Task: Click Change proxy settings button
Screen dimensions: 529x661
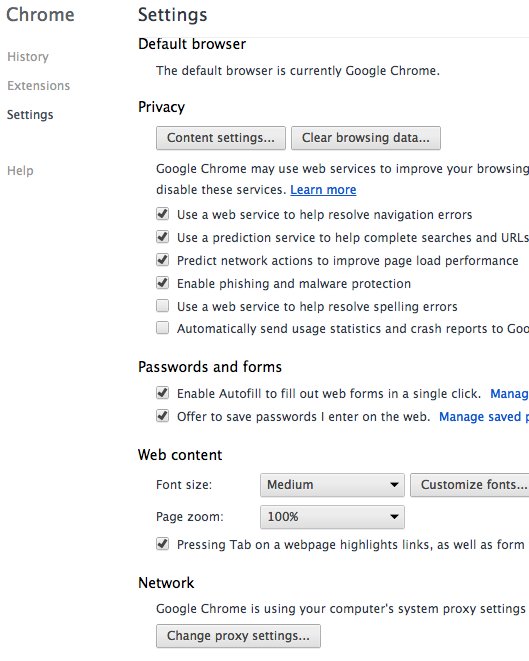Action: click(x=238, y=636)
